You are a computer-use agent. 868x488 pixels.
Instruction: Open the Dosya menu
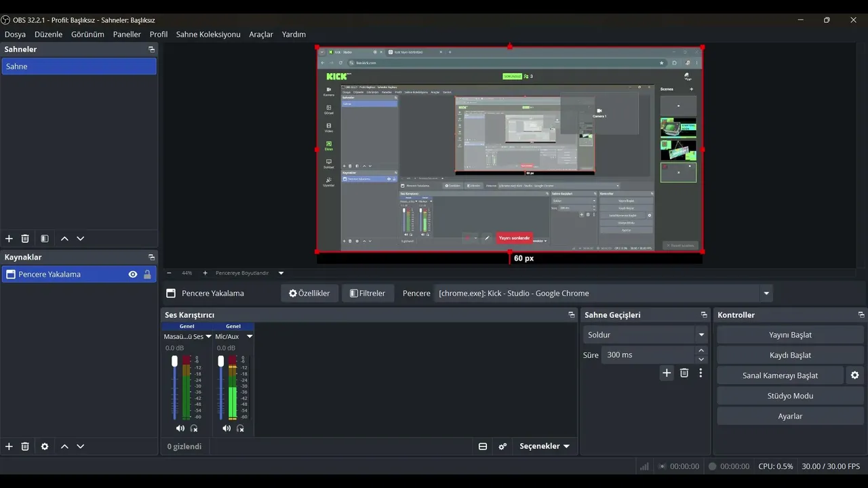tap(15, 35)
